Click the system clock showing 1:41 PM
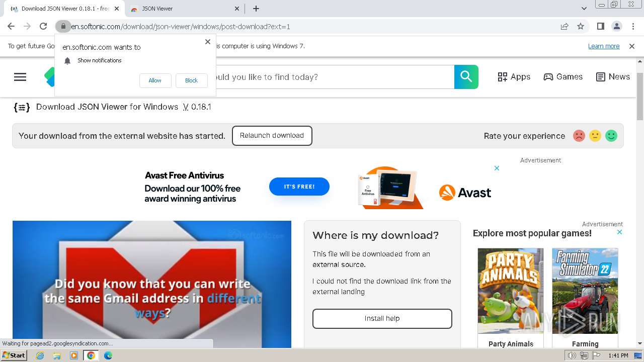This screenshot has height=362, width=644. click(618, 355)
